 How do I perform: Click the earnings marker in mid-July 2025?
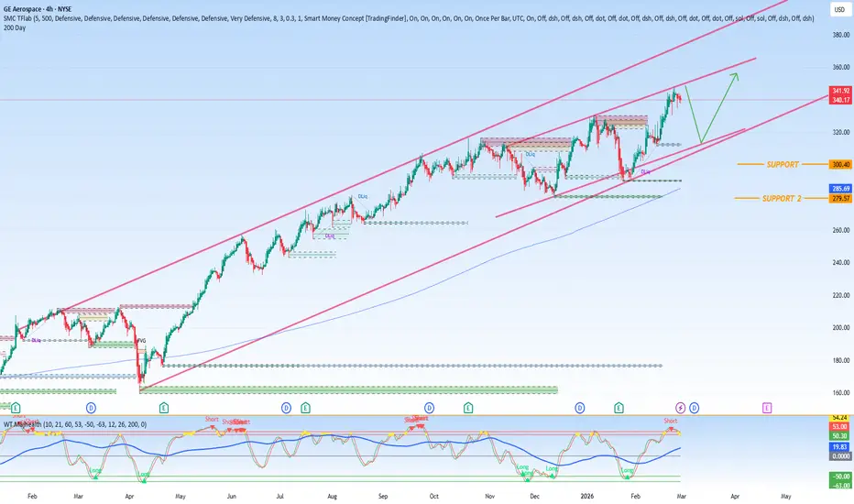pyautogui.click(x=305, y=408)
